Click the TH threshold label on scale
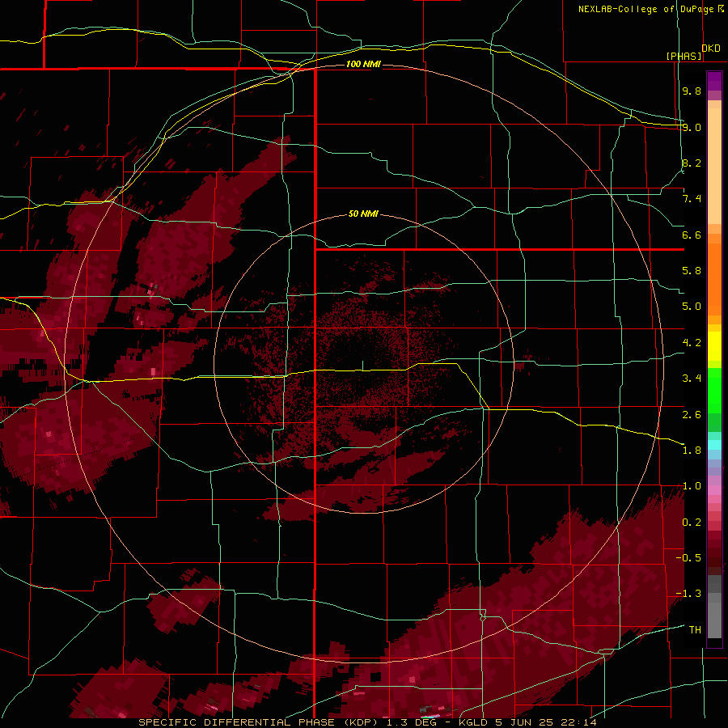Screen dimensions: 728x728 (x=695, y=630)
